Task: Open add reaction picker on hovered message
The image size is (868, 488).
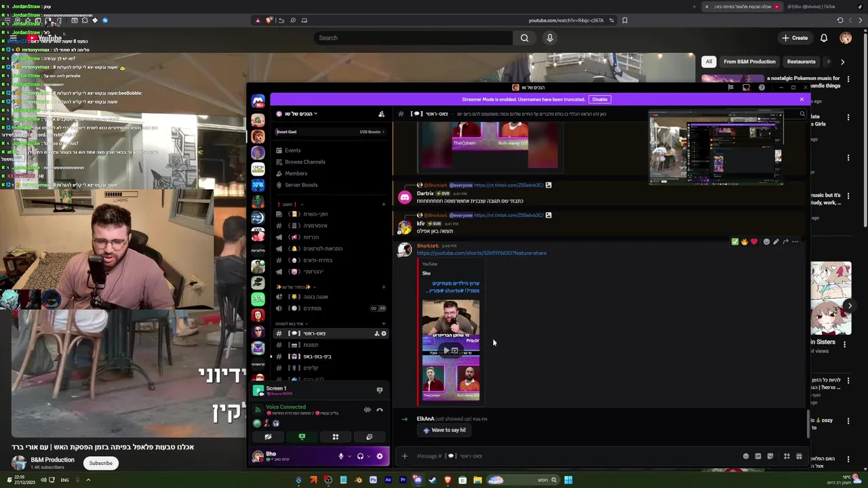Action: coord(766,242)
